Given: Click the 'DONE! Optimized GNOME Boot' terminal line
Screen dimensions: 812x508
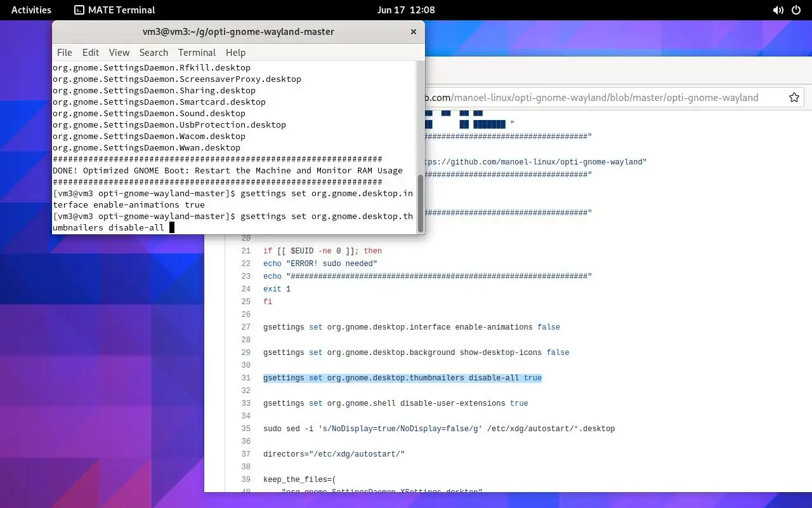Looking at the screenshot, I should (x=228, y=170).
